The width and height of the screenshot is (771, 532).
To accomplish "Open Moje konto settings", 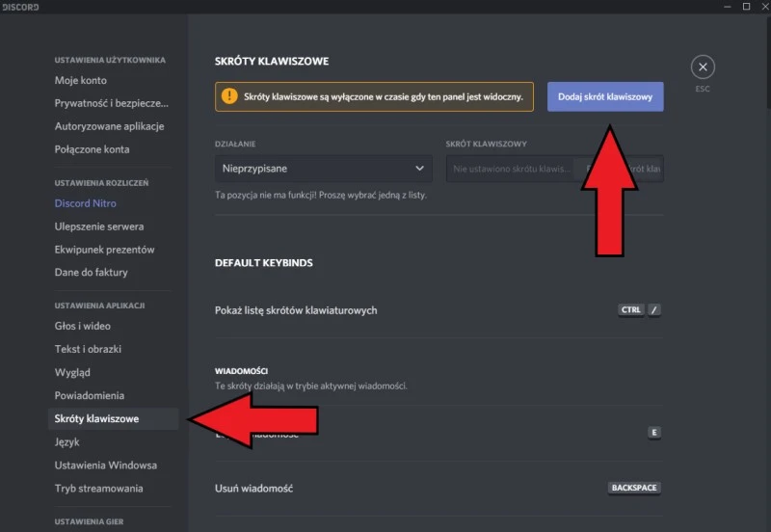I will point(81,80).
